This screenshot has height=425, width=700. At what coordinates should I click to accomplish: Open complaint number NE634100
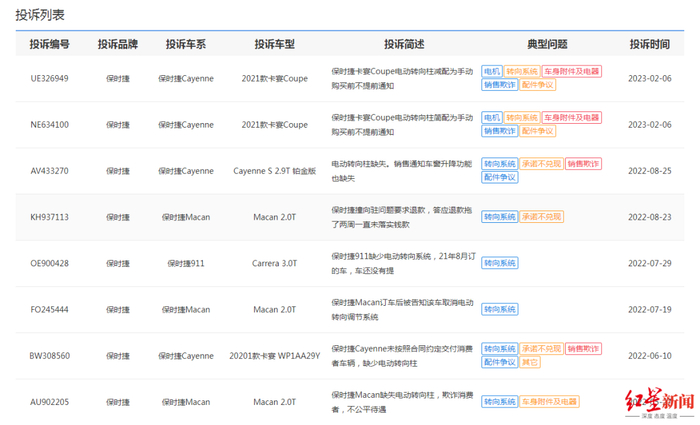click(50, 125)
